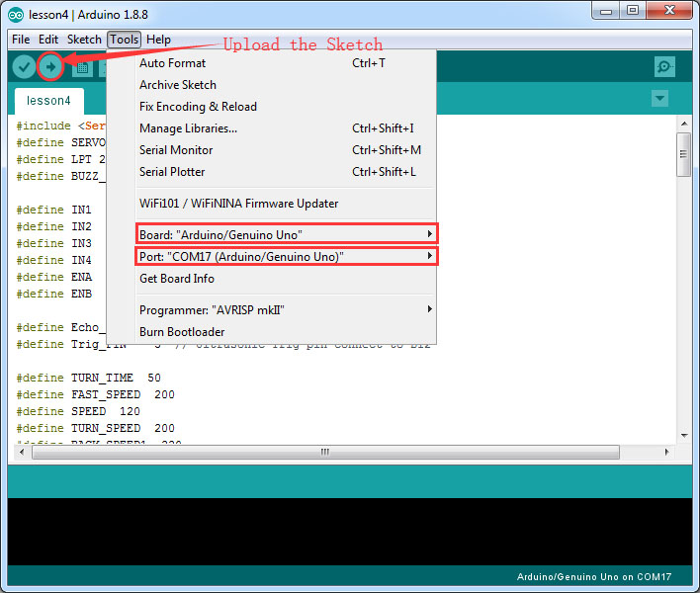Click horizontal scroll left arrow

22,452
